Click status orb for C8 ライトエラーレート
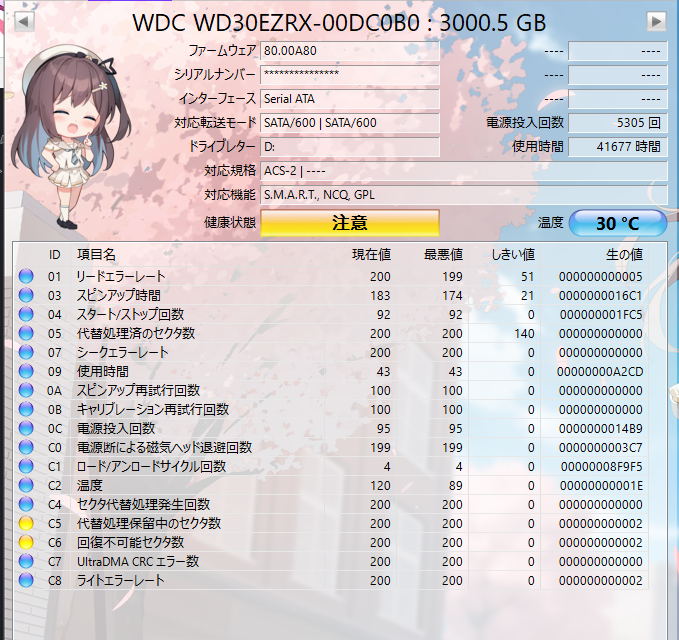Viewport: 679px width, 640px height. [26, 580]
